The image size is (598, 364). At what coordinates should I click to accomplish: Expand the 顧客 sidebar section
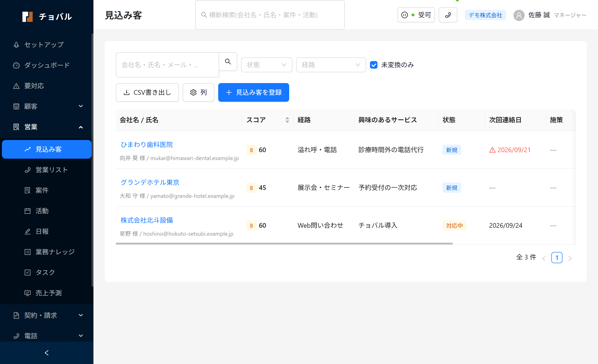pyautogui.click(x=46, y=106)
